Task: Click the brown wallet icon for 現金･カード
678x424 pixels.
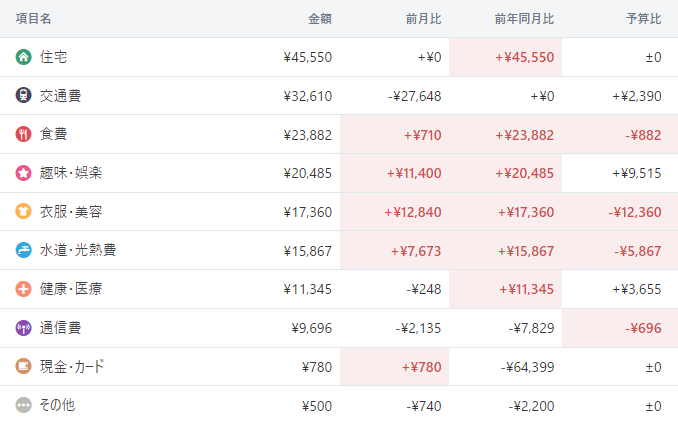Action: pyautogui.click(x=23, y=366)
